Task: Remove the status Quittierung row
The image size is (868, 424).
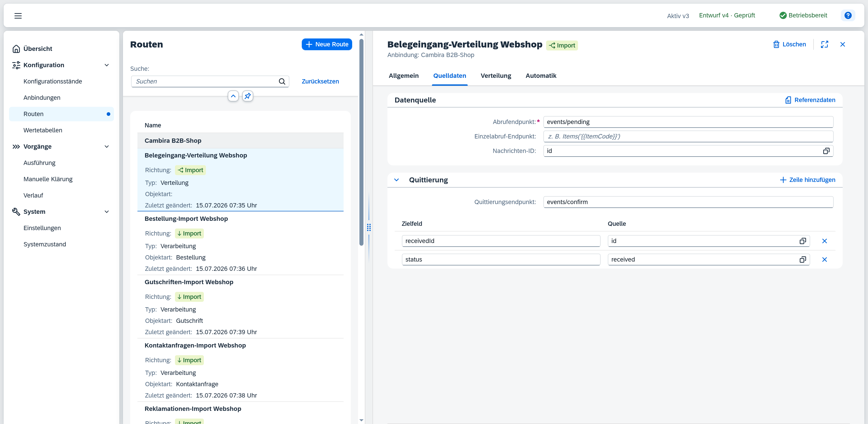Action: [825, 259]
